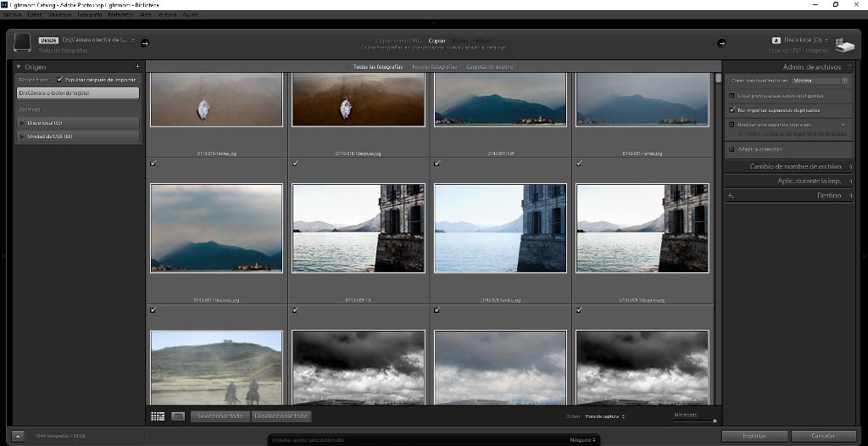Uncheck 'No importar supuestos duplicados'
This screenshot has height=446, width=868.
[732, 110]
